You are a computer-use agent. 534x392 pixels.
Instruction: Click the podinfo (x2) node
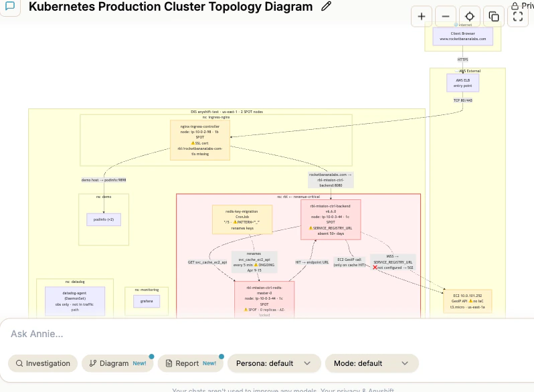(104, 219)
